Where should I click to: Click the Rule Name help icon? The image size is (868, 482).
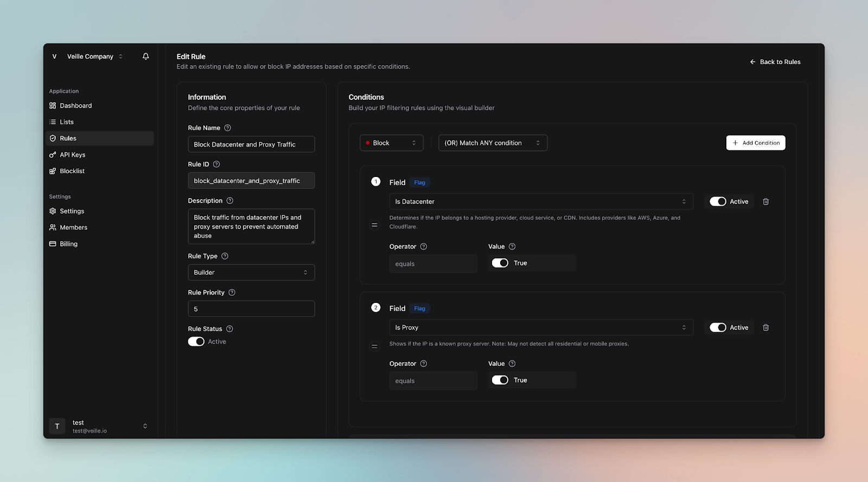pos(228,128)
